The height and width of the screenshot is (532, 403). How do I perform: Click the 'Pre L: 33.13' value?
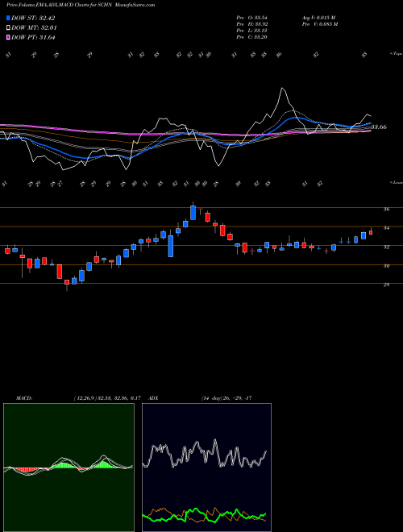252,31
